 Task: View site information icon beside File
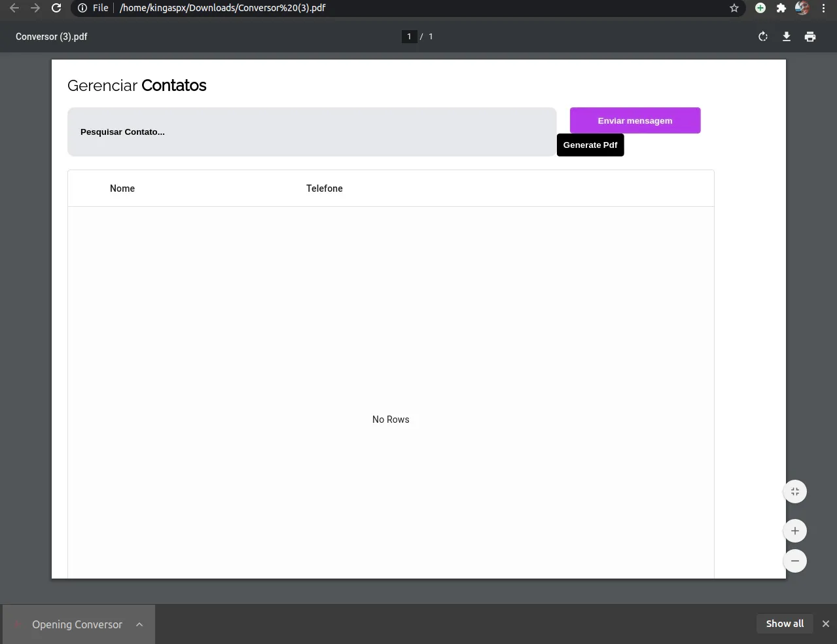82,8
